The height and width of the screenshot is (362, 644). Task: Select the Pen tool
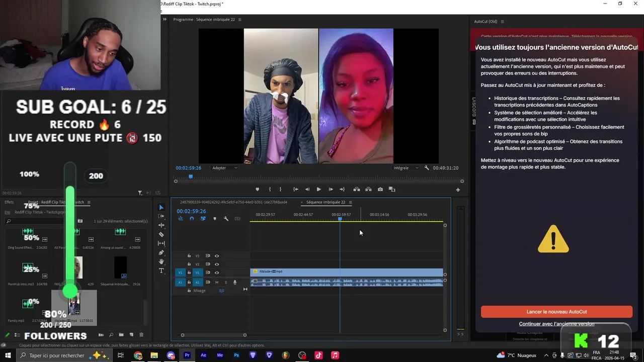pos(161,252)
